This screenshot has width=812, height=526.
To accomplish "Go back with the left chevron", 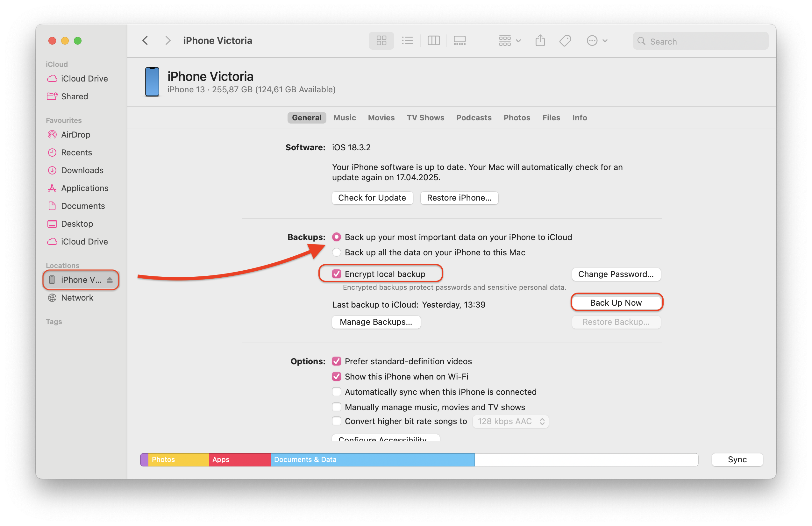I will click(x=145, y=40).
